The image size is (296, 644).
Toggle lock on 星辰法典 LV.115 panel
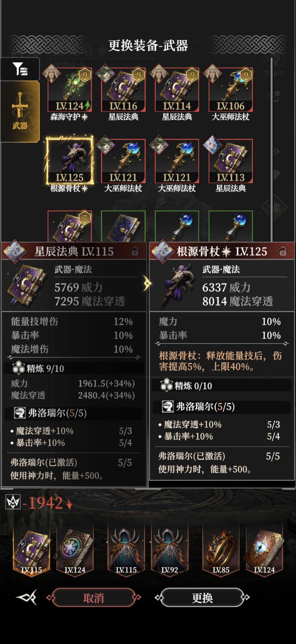[x=135, y=251]
